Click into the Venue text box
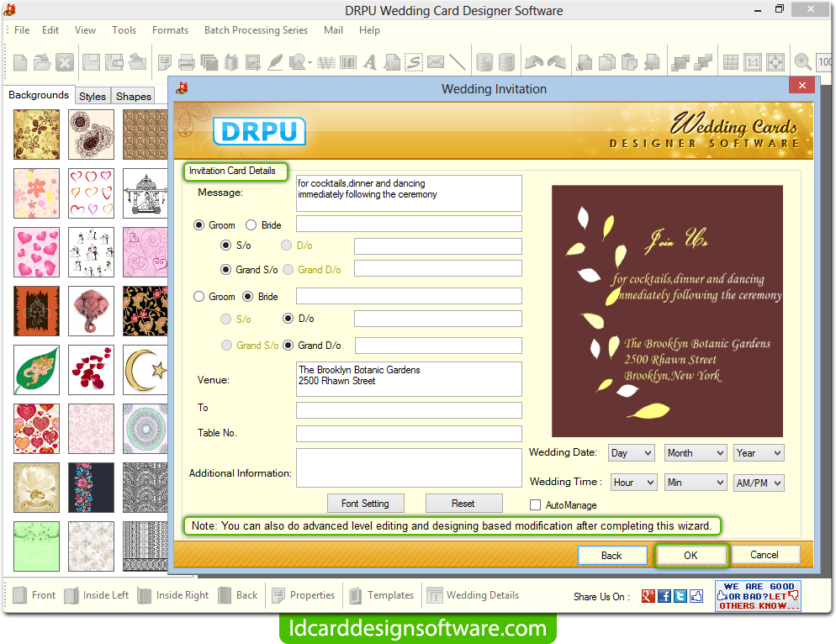836x644 pixels. (x=409, y=379)
